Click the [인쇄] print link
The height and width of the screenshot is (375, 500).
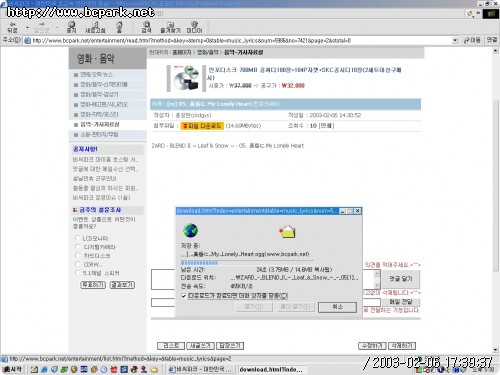326,126
